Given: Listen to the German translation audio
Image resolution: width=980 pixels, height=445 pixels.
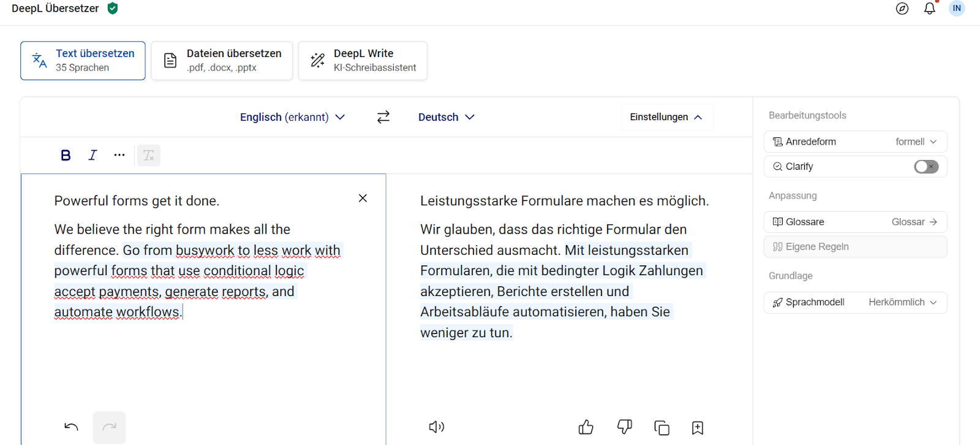Looking at the screenshot, I should tap(436, 427).
